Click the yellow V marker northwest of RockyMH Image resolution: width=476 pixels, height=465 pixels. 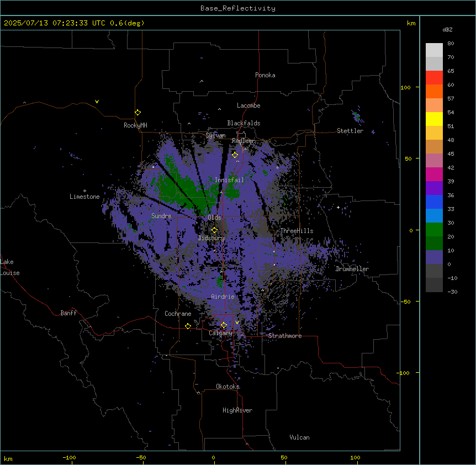point(97,102)
